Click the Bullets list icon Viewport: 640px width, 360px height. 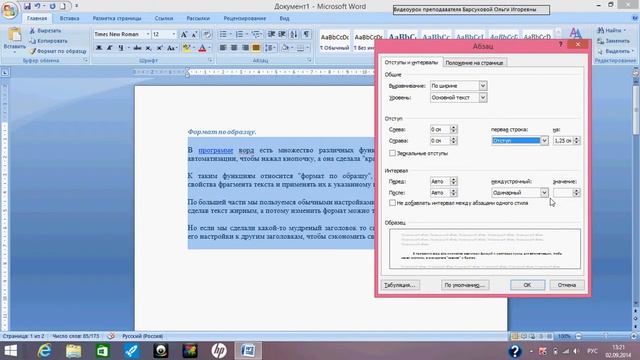[223, 34]
